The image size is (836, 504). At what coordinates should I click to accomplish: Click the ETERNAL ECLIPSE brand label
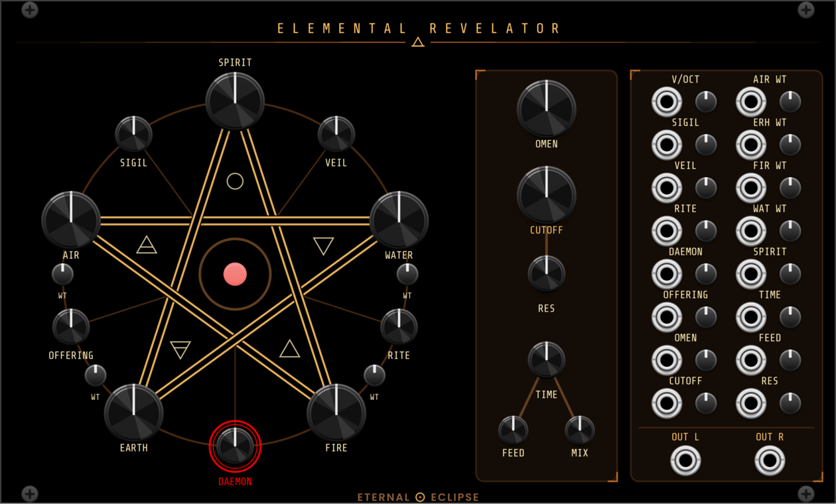coord(419,497)
